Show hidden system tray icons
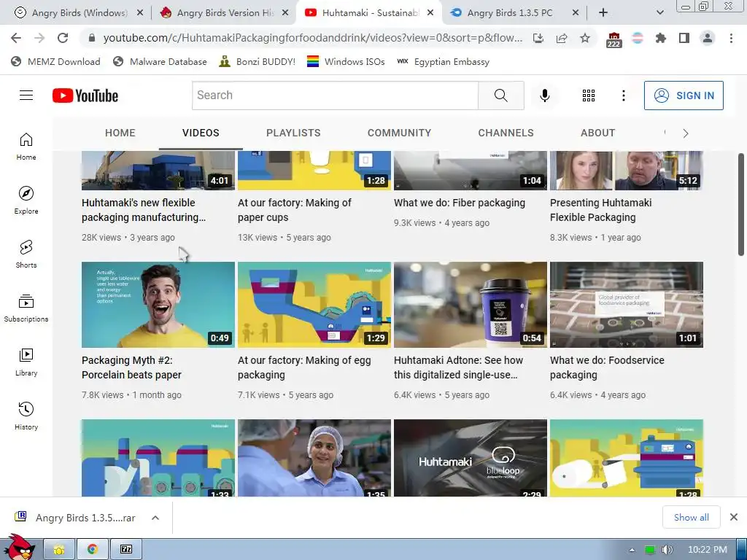The image size is (747, 560). tap(632, 550)
